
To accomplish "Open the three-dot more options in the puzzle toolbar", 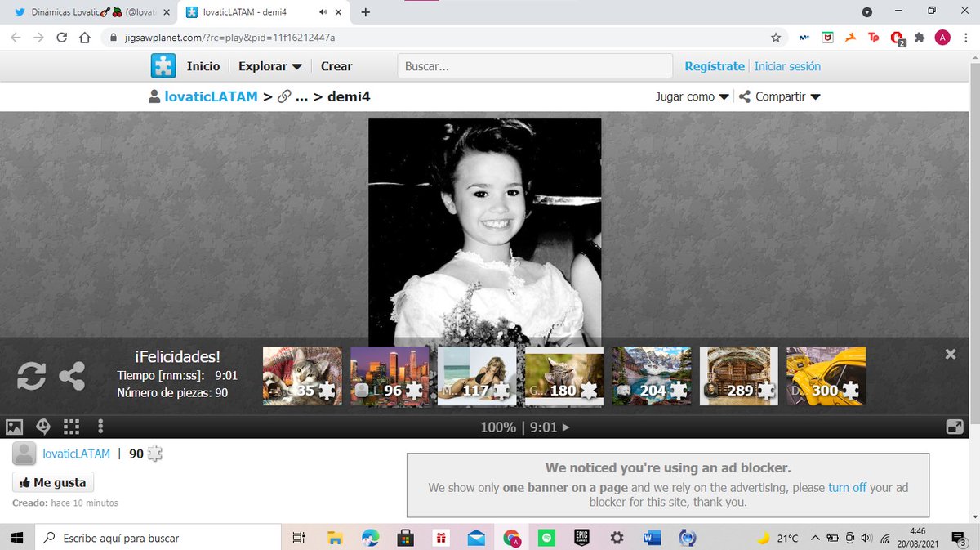I will pos(100,427).
